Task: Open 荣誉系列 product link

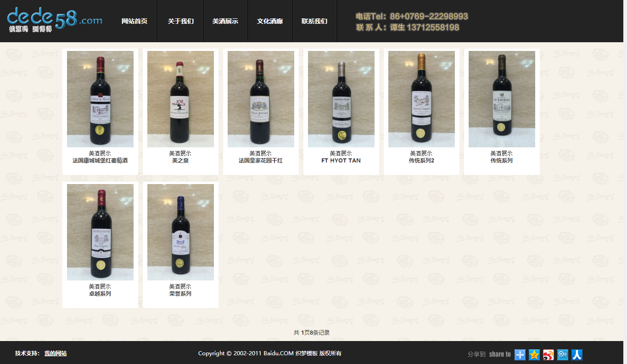Action: click(180, 294)
